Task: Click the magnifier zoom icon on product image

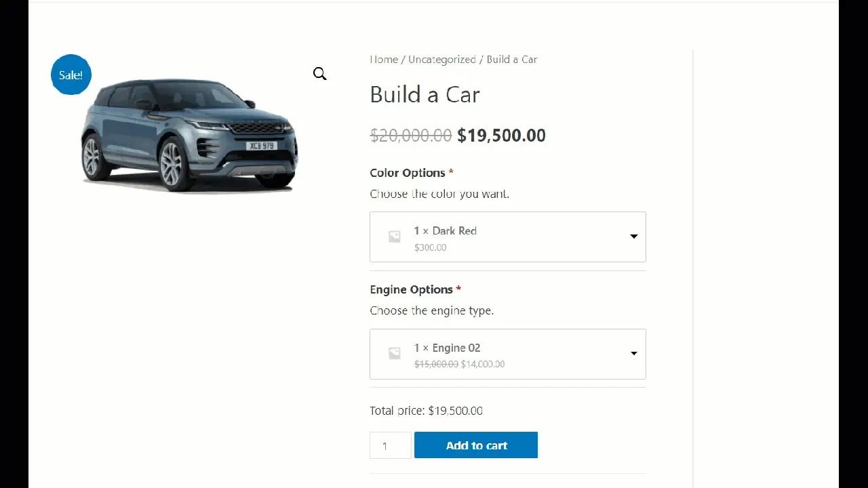Action: pos(320,74)
